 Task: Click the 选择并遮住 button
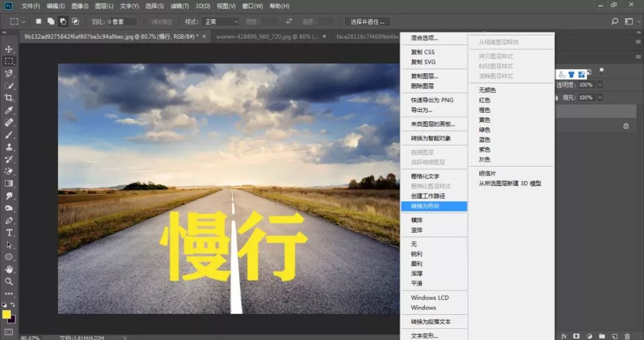pos(367,21)
